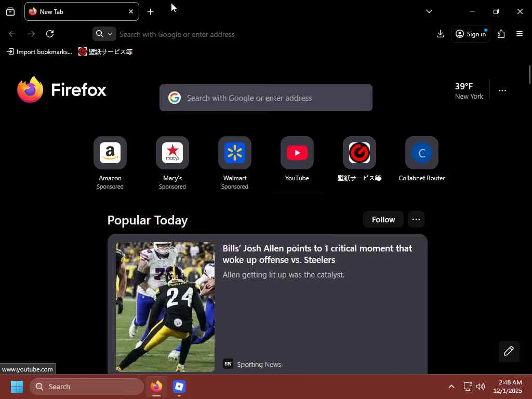Open the search engine selector dropdown
This screenshot has height=399, width=532.
104,34
